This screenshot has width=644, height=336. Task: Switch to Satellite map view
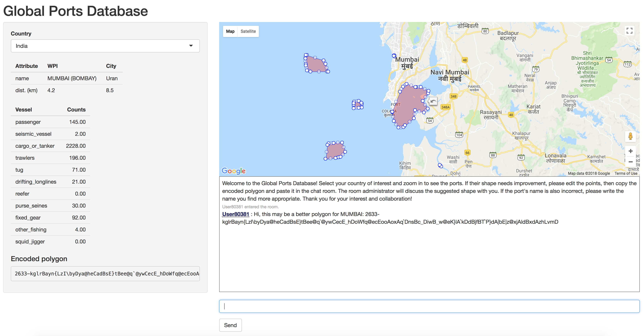click(x=248, y=31)
